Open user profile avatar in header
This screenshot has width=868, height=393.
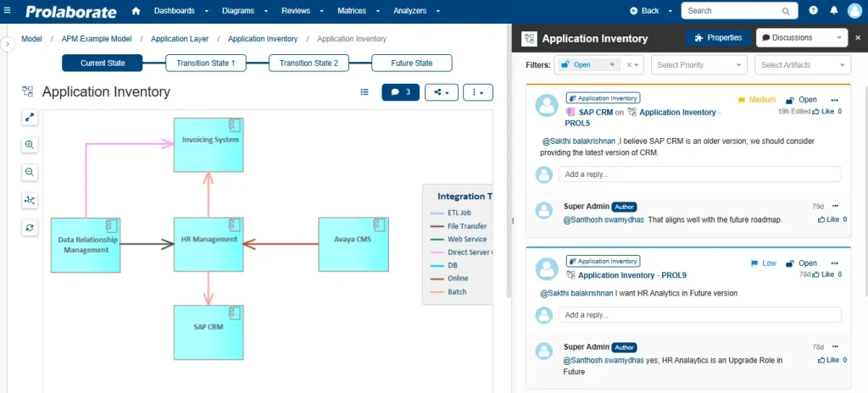coord(854,10)
